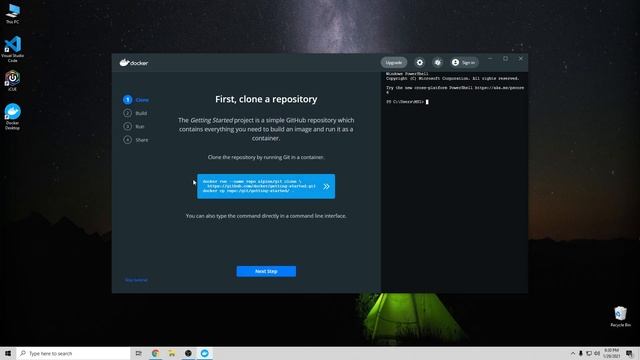Image resolution: width=640 pixels, height=360 pixels.
Task: Open the Windows Start menu
Action: 8,353
